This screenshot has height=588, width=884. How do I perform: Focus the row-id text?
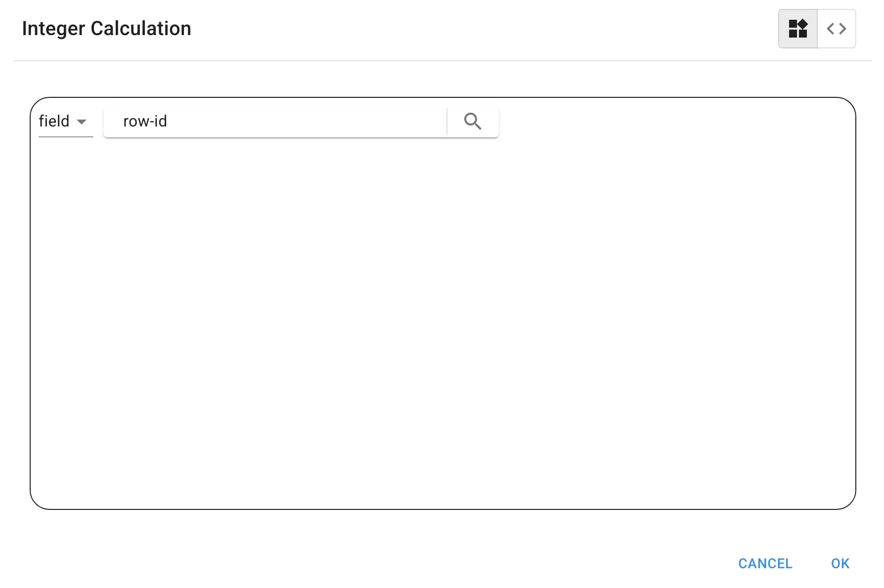(x=145, y=122)
